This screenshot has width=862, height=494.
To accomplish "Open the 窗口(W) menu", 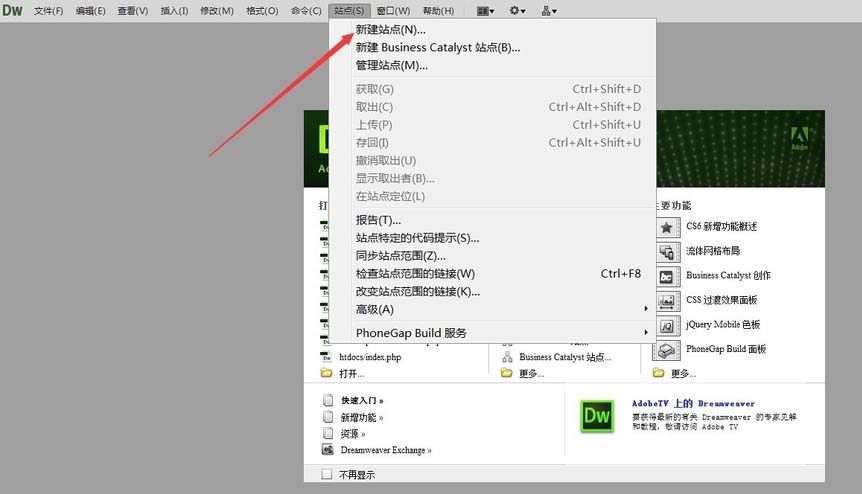I will click(x=393, y=11).
